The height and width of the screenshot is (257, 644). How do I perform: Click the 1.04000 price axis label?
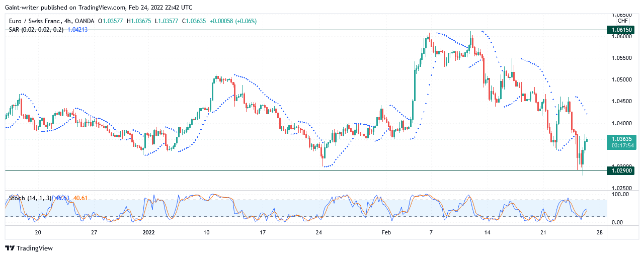tap(622, 123)
